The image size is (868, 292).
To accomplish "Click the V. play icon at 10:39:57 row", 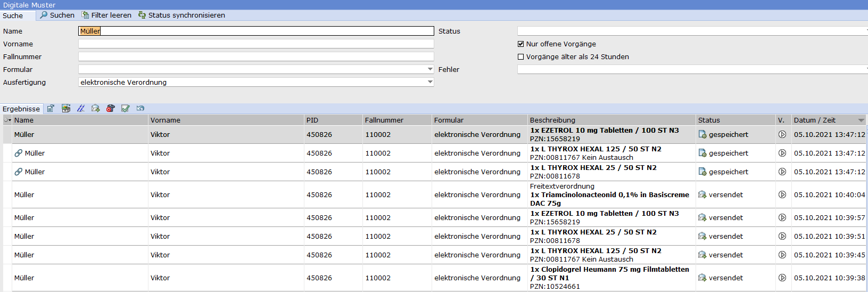I will coord(782,217).
